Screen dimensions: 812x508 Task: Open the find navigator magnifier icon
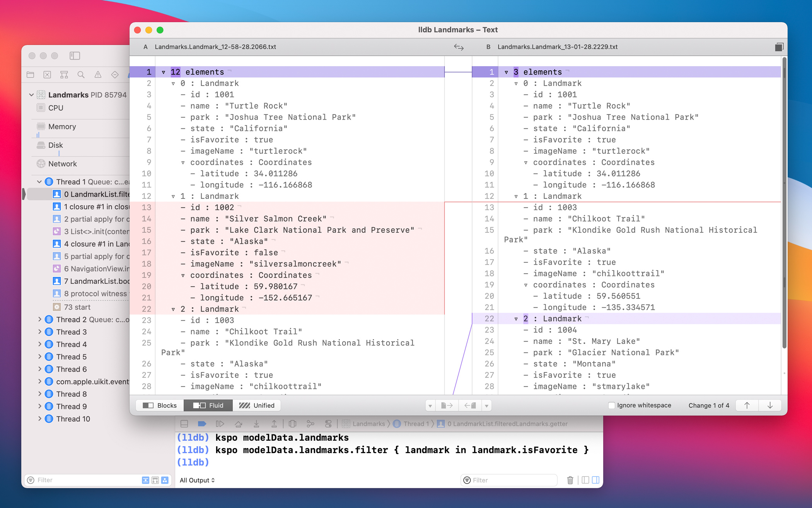click(x=81, y=75)
